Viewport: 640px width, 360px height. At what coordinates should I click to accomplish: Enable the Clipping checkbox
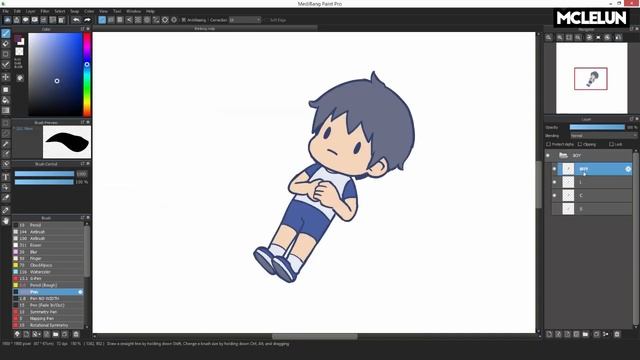[x=580, y=144]
